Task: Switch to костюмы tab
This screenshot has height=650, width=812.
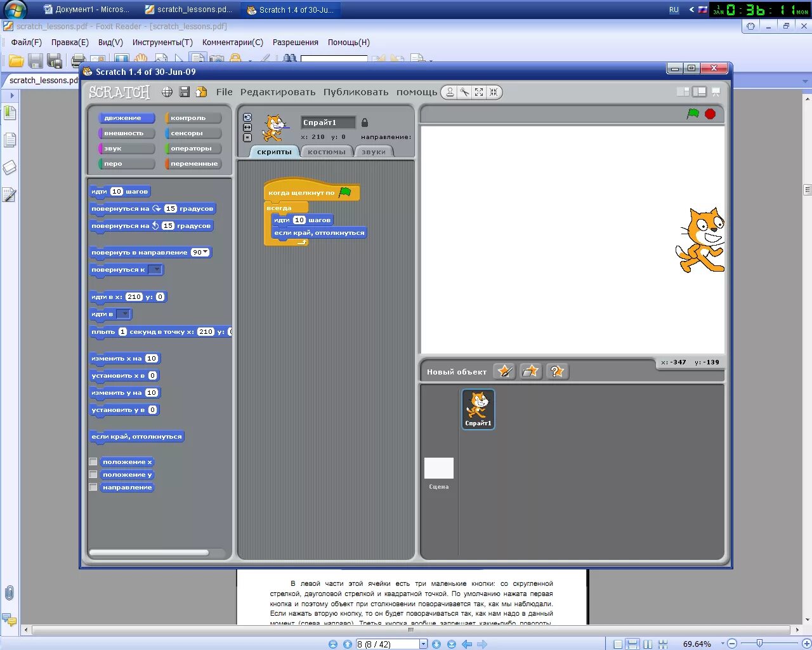Action: [327, 152]
